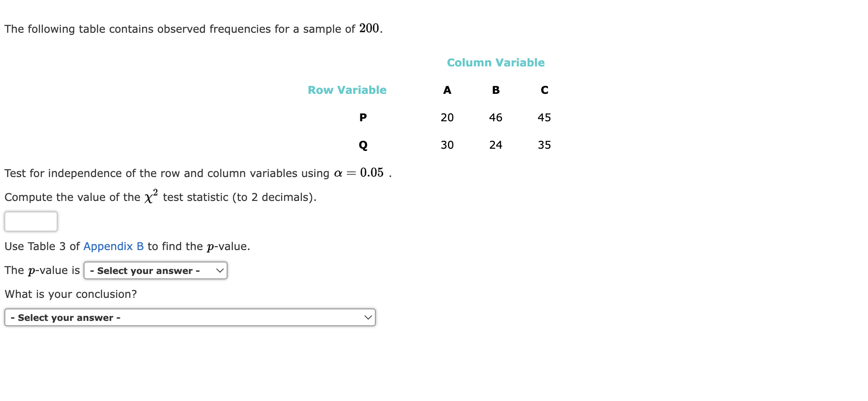This screenshot has height=401, width=868.
Task: Focus the answer field below the statistic prompt
Action: click(x=31, y=221)
